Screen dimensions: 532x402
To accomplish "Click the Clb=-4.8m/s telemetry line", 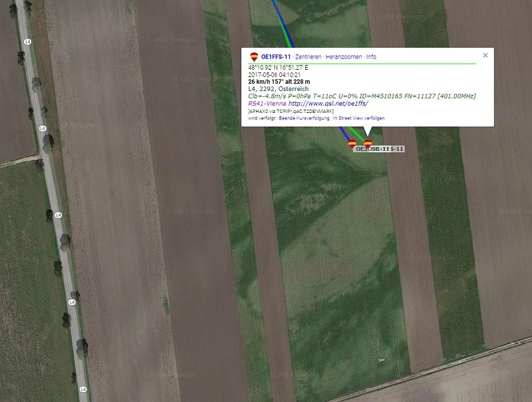I will point(362,96).
